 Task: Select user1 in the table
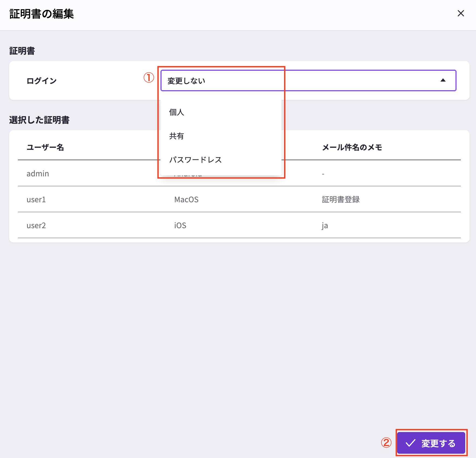pos(36,200)
